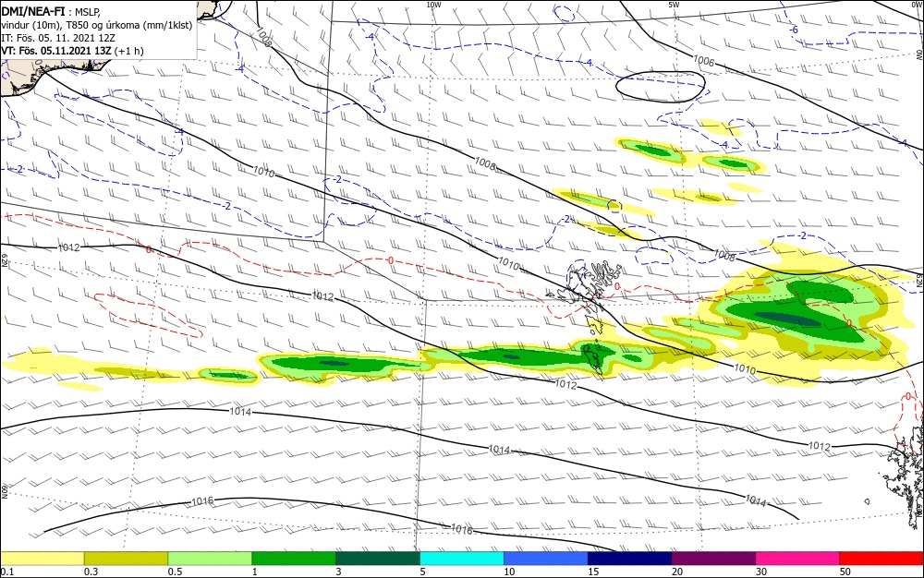Click the DMI/NEA-FI title text

click(x=33, y=10)
